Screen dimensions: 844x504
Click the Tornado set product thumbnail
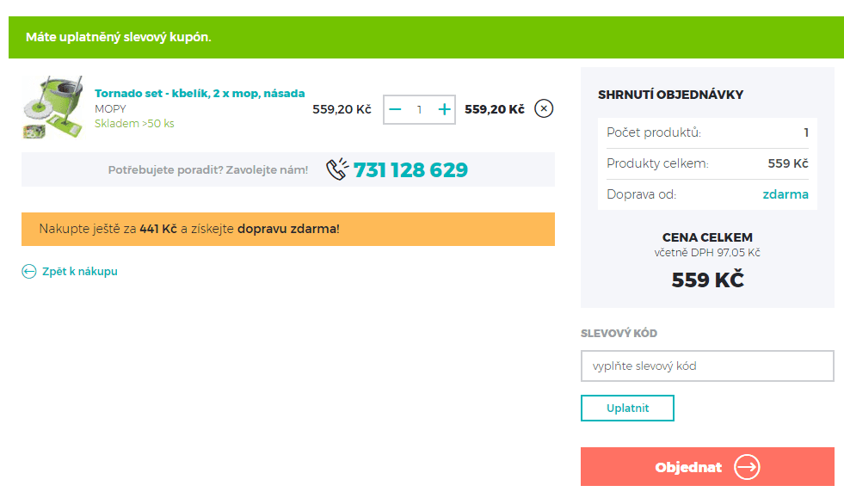(x=52, y=107)
